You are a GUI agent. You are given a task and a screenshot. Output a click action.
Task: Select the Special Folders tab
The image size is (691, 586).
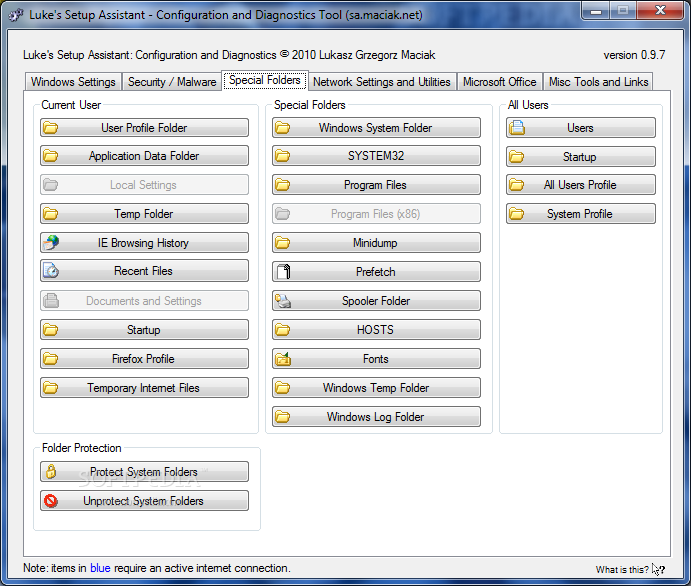tap(265, 80)
